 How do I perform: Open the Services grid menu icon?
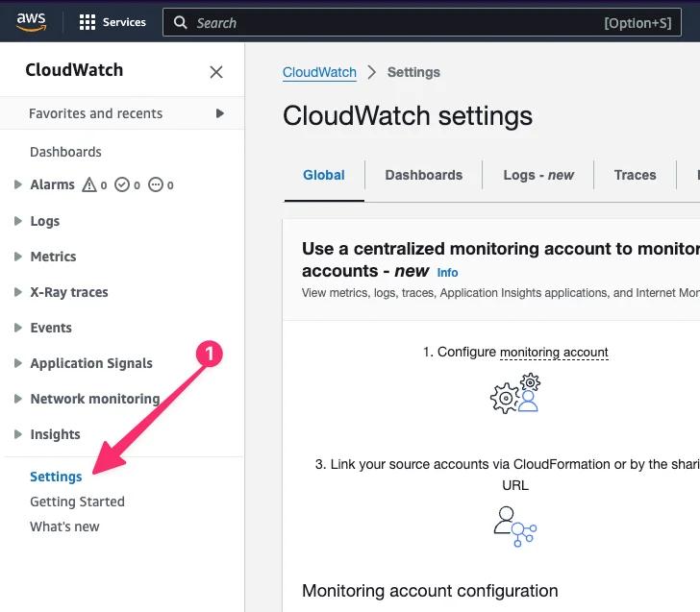click(87, 22)
